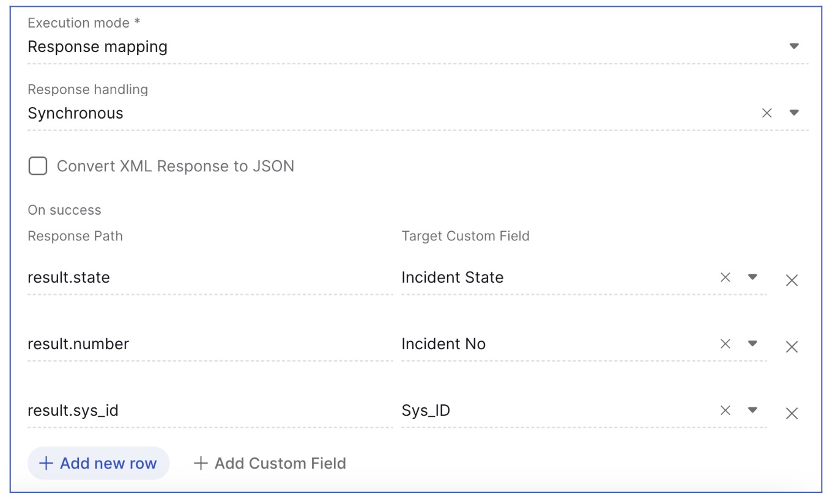
Task: Click the Add new row button
Action: (x=98, y=463)
